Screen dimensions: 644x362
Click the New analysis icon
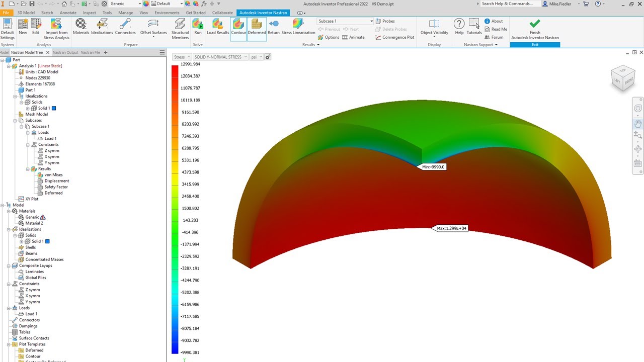(x=23, y=27)
